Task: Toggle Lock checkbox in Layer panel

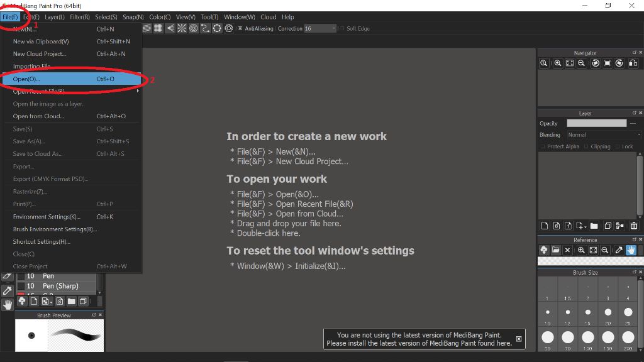Action: pos(618,146)
